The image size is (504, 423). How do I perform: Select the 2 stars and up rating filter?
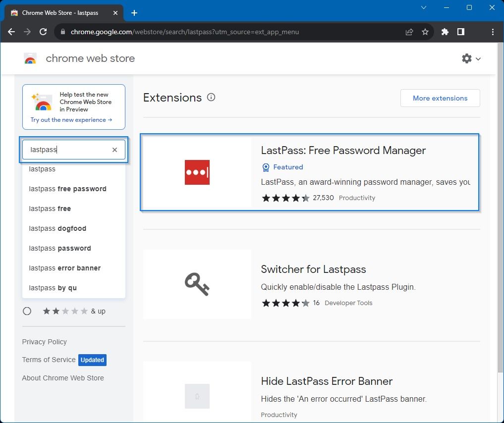[27, 311]
